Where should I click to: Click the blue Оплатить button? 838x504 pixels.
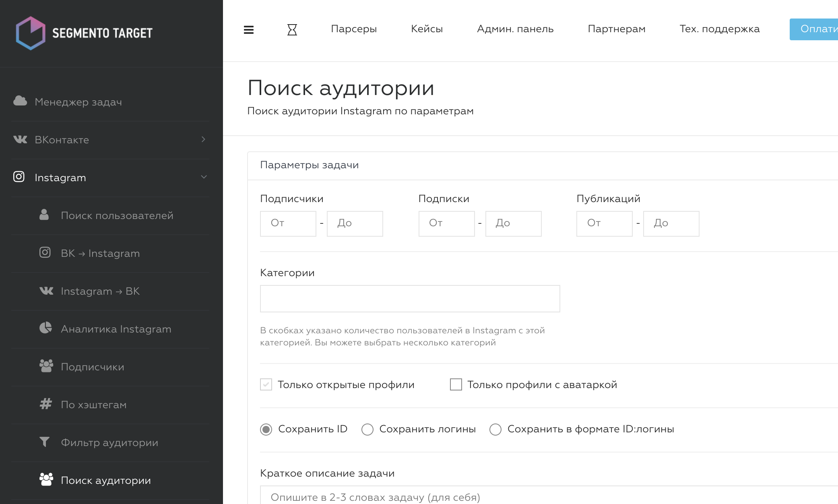[x=814, y=29]
